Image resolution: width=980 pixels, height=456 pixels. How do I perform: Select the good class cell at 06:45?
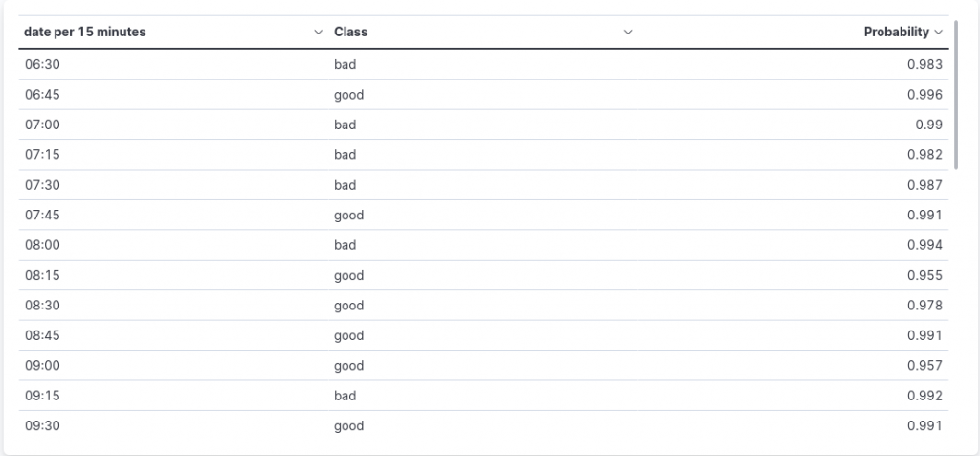click(483, 95)
